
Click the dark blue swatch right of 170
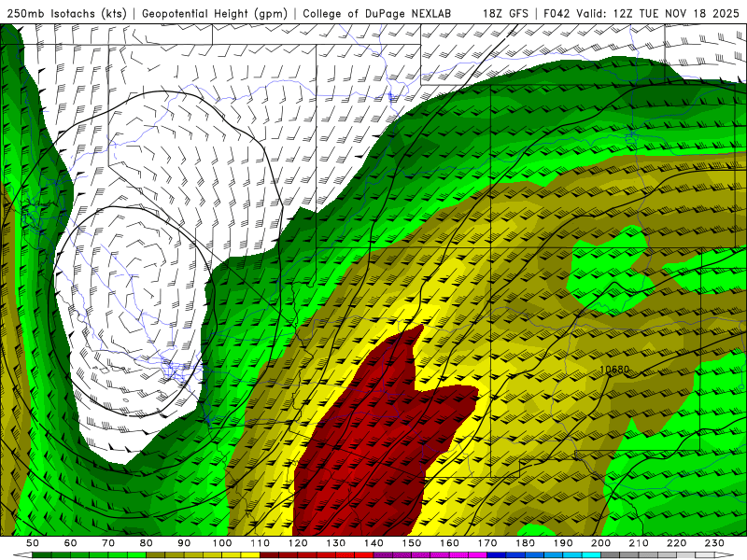pos(497,555)
